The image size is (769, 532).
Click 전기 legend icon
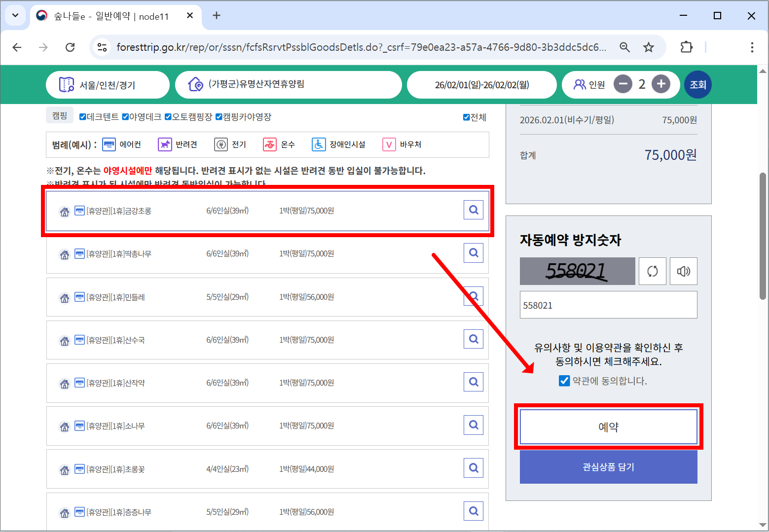point(221,144)
